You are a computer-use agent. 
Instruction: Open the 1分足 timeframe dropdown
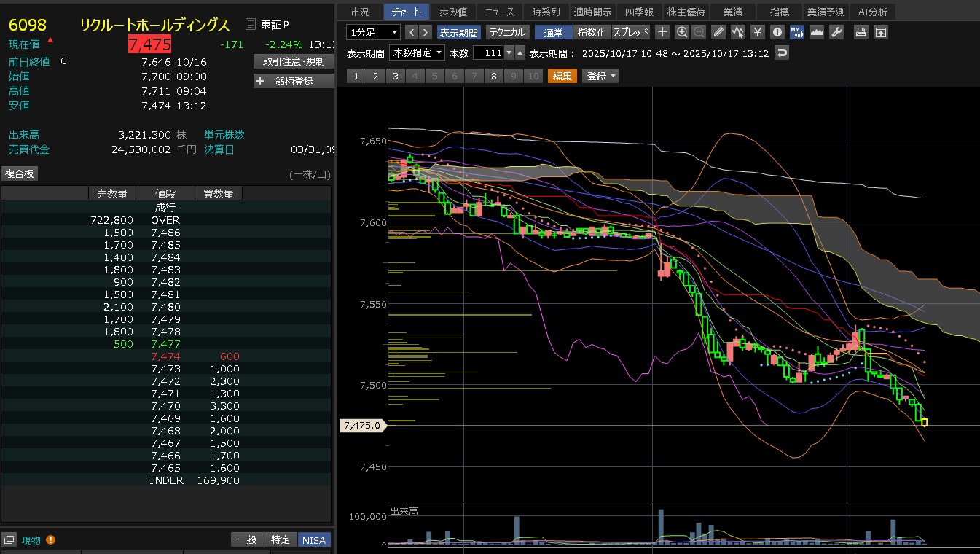pos(374,32)
